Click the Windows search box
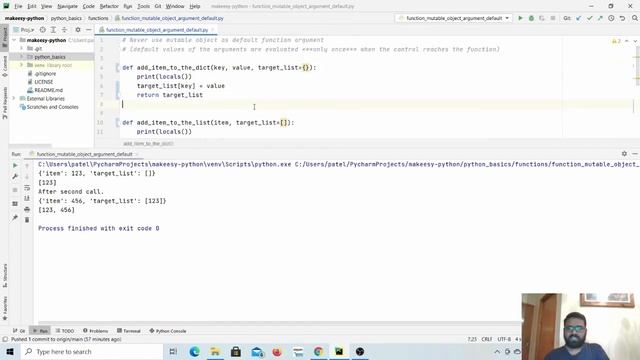This screenshot has width=640, height=360. tap(92, 352)
